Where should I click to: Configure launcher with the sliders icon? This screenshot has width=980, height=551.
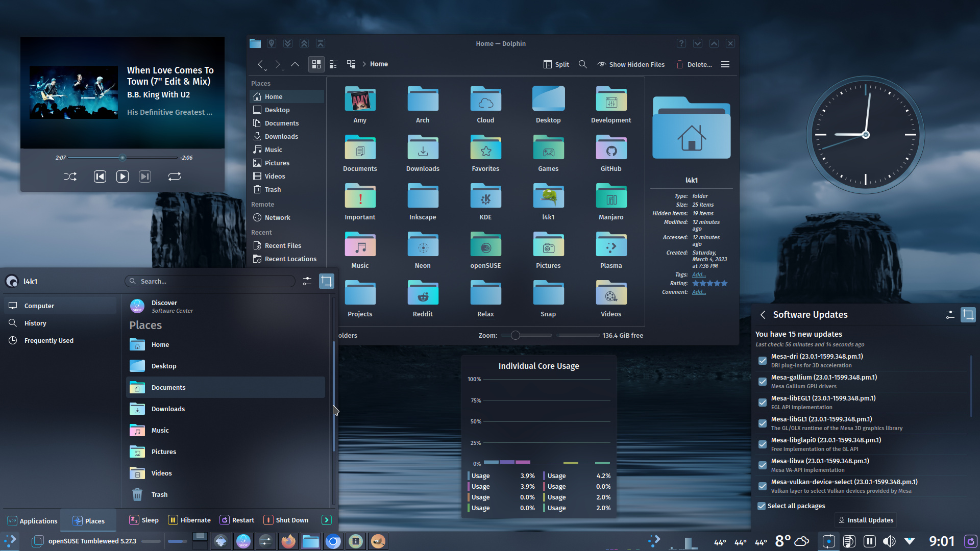click(x=307, y=281)
